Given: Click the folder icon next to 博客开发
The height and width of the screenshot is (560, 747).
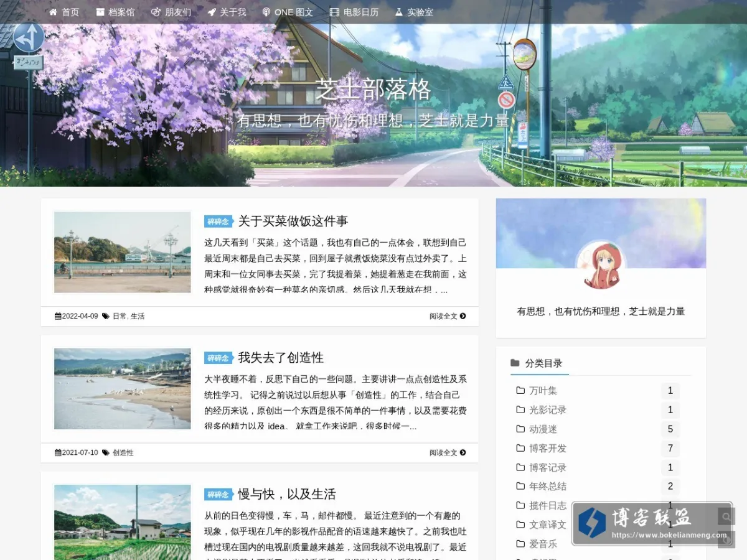Looking at the screenshot, I should [520, 448].
